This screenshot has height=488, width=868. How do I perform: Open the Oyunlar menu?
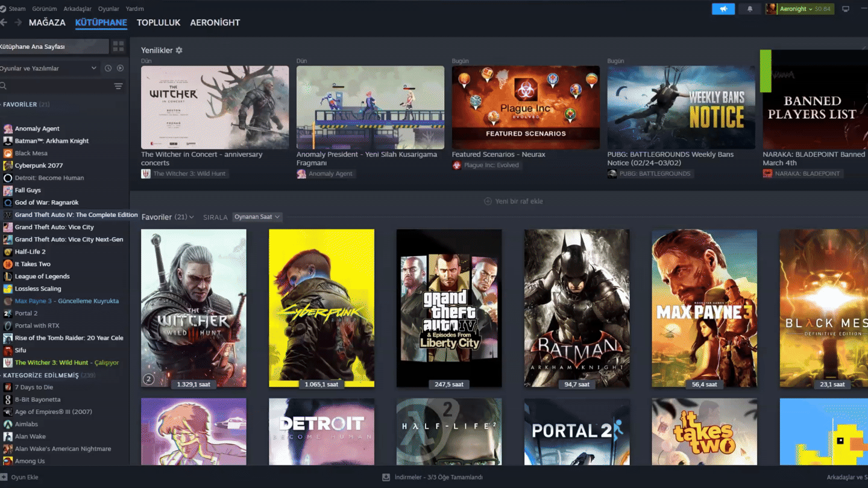108,9
